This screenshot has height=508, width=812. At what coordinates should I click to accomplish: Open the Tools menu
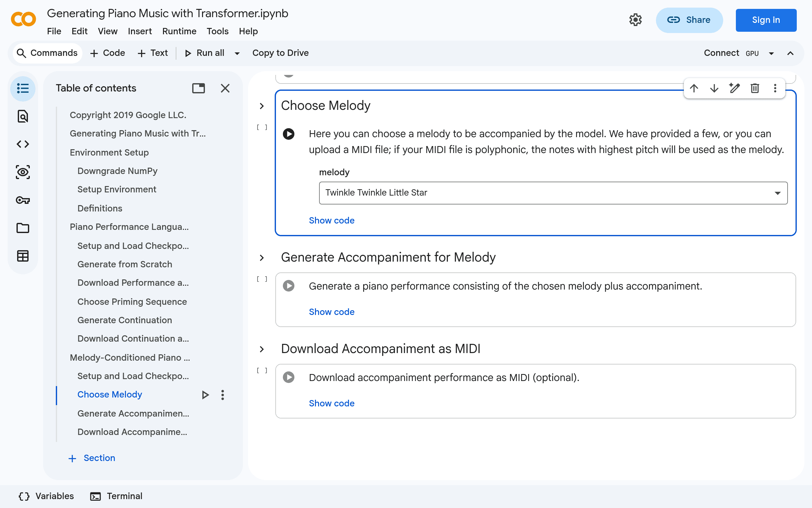(217, 31)
